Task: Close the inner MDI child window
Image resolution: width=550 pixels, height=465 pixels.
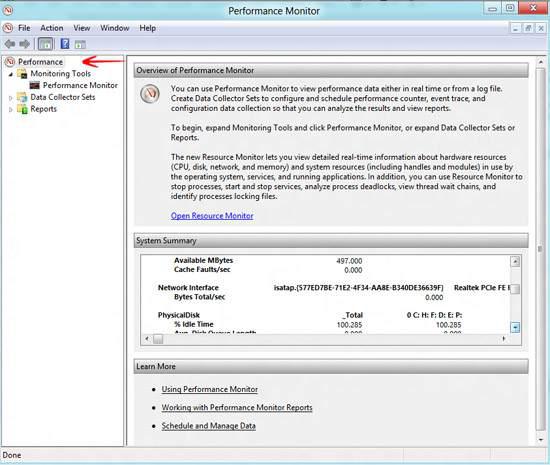Action: point(541,28)
